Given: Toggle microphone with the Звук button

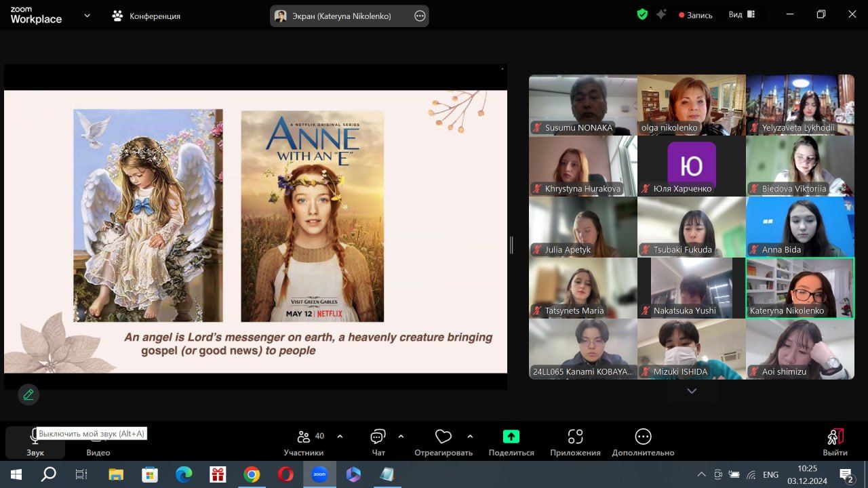Looking at the screenshot, I should pos(35,443).
